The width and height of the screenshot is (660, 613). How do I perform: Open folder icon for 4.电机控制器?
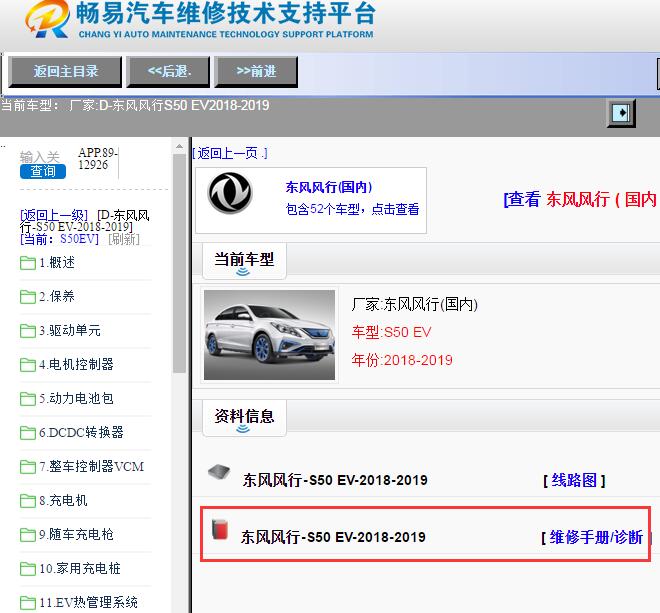(28, 365)
